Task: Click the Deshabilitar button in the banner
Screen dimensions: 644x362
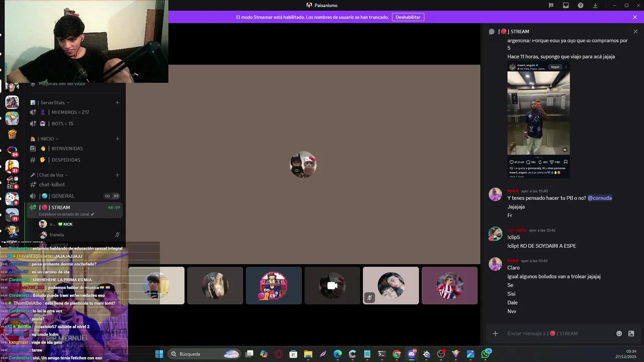Action: (408, 17)
